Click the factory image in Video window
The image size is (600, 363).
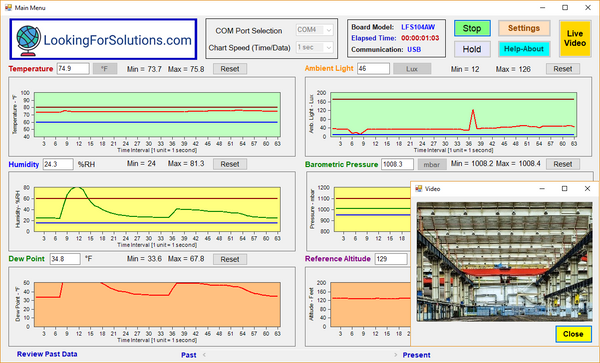(504, 262)
